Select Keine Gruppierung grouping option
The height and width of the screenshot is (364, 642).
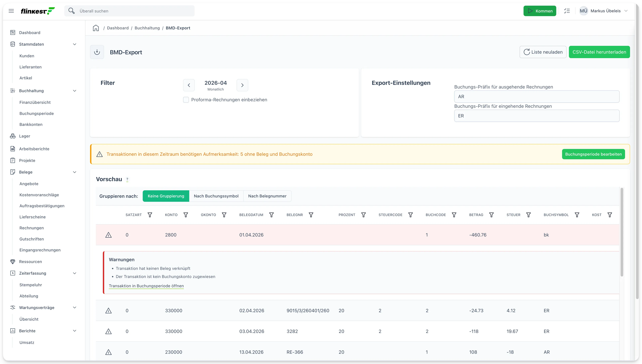[166, 196]
